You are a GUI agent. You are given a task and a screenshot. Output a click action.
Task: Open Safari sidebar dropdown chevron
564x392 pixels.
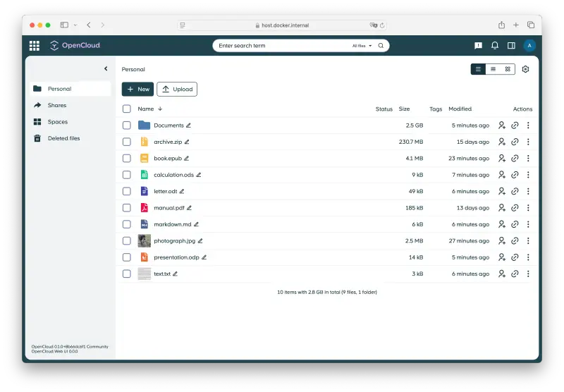(75, 25)
